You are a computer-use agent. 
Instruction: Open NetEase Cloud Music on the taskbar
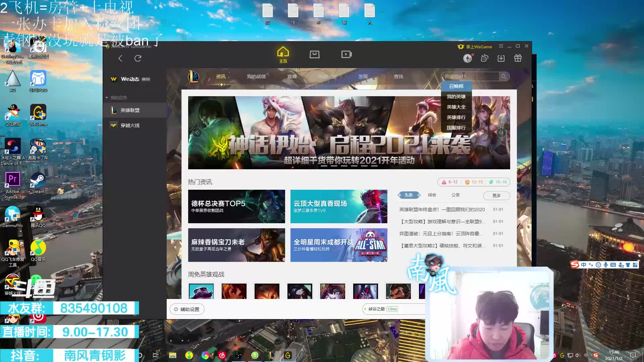(x=222, y=355)
